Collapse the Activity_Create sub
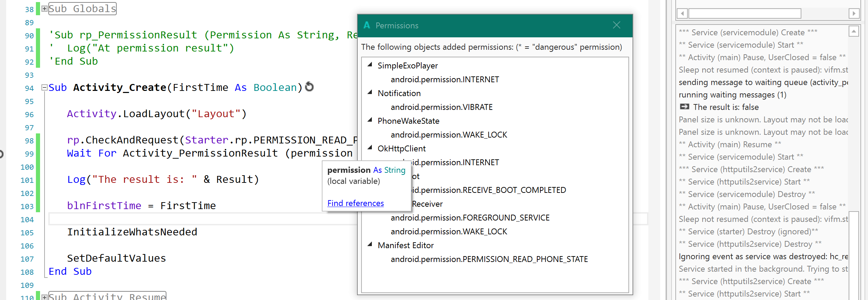Image resolution: width=868 pixels, height=300 pixels. [45, 87]
